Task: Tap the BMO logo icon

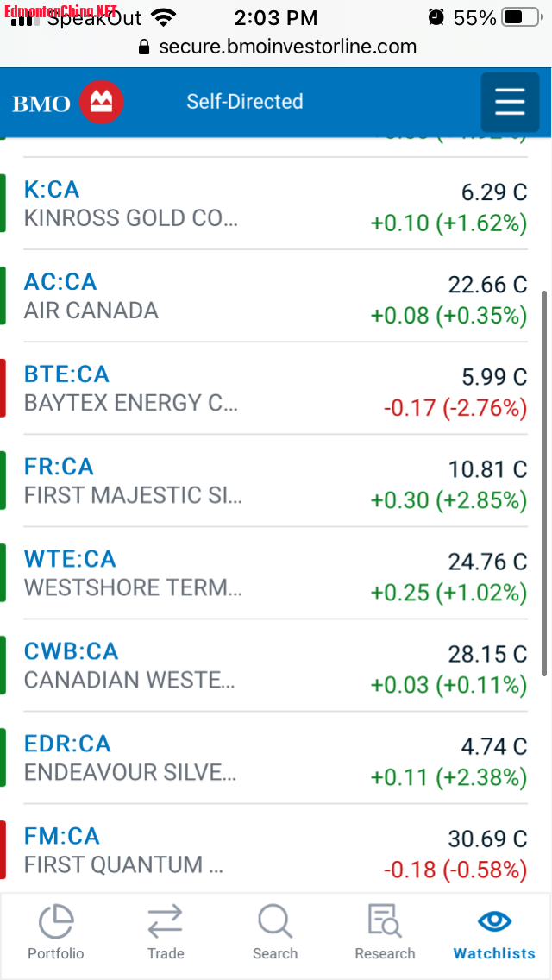Action: (102, 104)
